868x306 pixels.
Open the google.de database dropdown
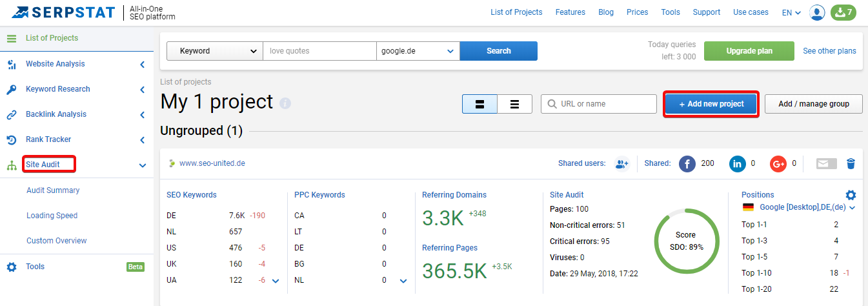pyautogui.click(x=418, y=51)
